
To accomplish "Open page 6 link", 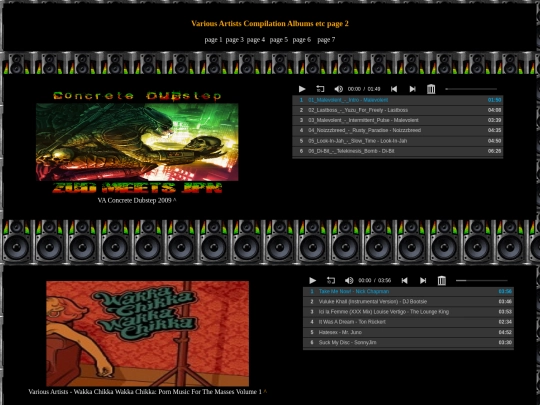I will coord(302,40).
